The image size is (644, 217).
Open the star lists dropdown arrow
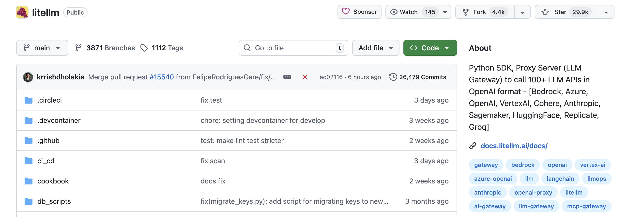(606, 12)
